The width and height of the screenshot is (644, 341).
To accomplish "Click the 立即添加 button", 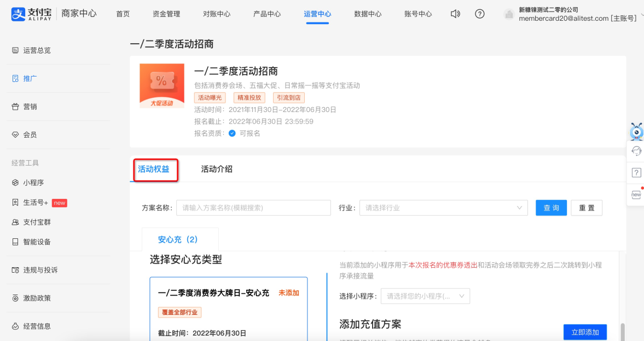I will click(x=585, y=332).
